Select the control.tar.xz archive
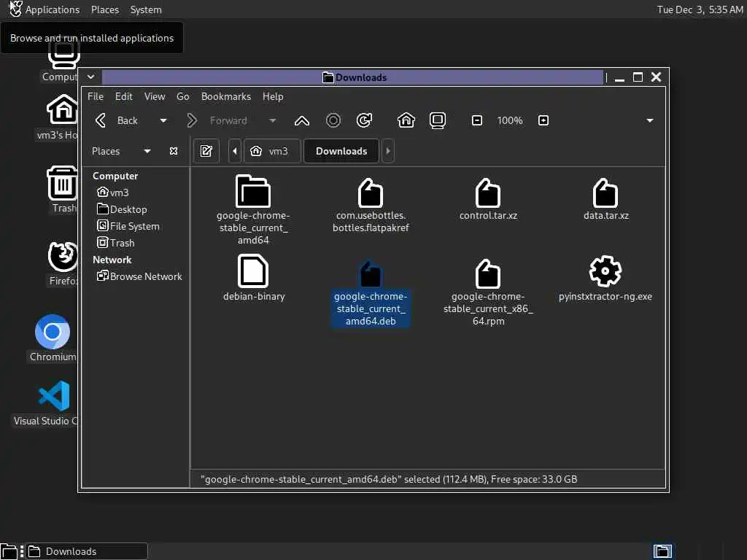 pos(488,199)
